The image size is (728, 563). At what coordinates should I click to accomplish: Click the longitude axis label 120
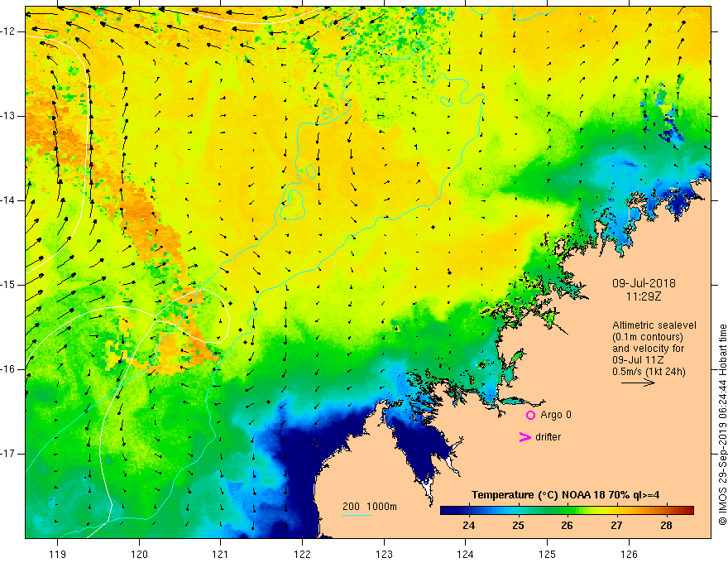(139, 554)
